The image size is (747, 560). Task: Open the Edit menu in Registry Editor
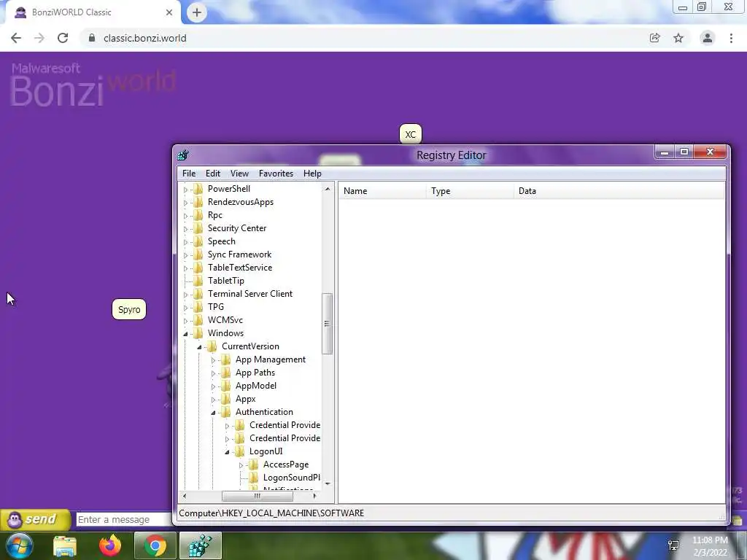click(x=212, y=174)
